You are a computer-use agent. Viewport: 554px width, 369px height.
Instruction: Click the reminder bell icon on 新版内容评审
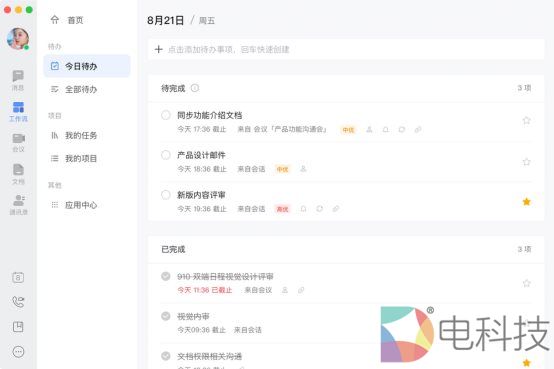tap(303, 209)
